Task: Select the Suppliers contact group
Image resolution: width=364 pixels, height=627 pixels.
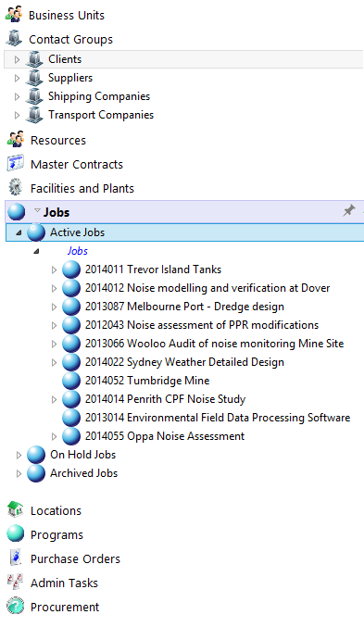Action: 70,78
